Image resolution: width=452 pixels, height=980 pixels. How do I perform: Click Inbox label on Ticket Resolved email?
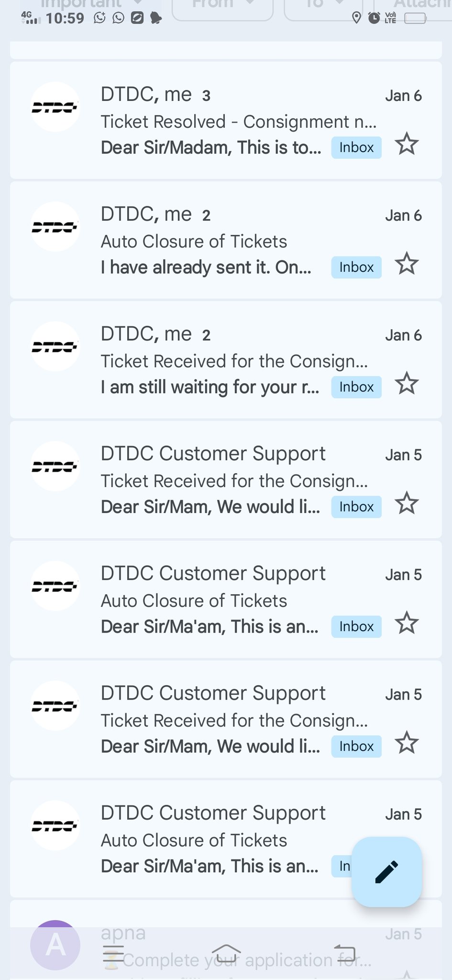[356, 147]
